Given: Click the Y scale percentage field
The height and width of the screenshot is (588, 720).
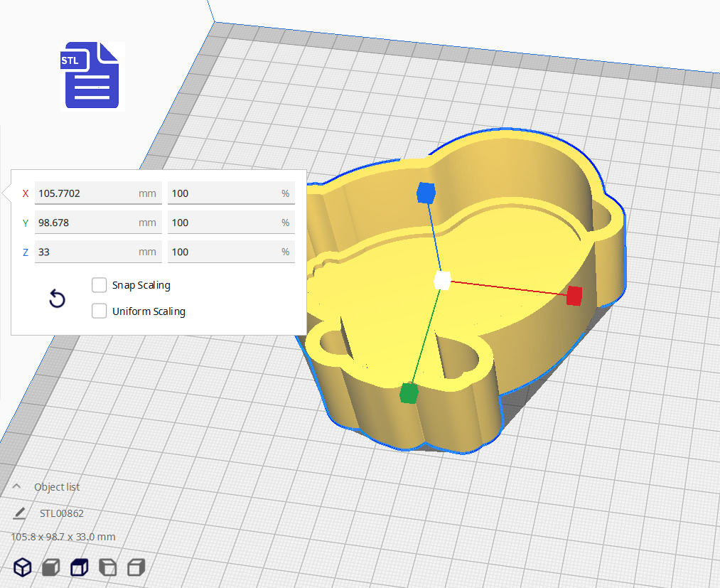Looking at the screenshot, I should click(x=224, y=223).
